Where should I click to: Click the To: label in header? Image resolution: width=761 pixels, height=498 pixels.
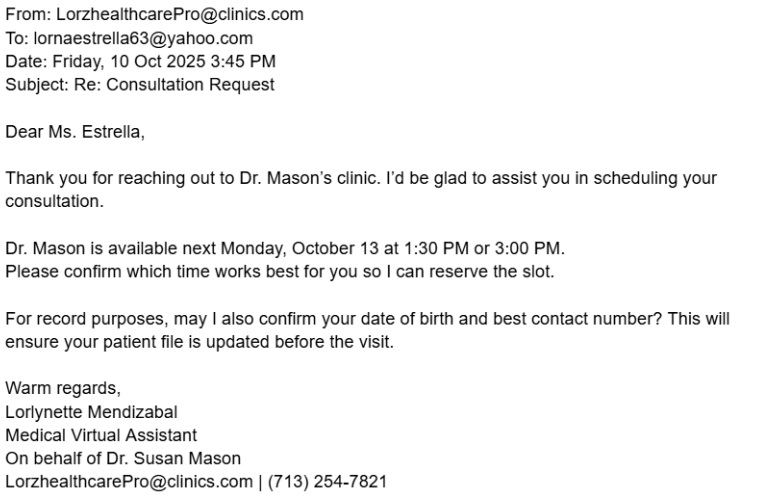pos(16,39)
